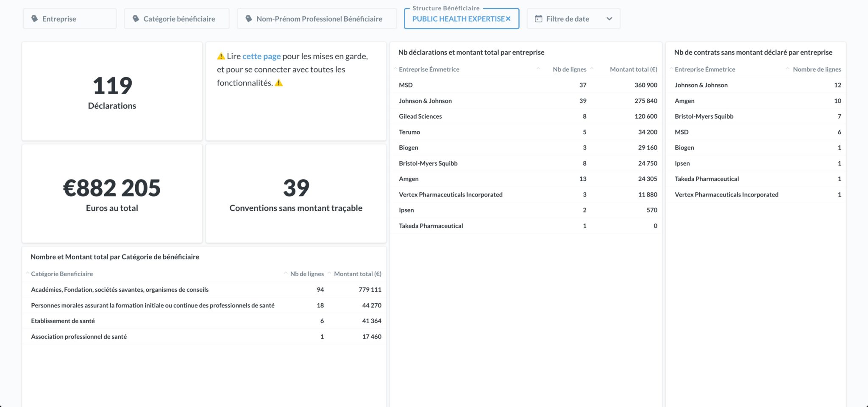Click the €882 205 Euros au total card
This screenshot has width=868, height=407.
pos(112,194)
